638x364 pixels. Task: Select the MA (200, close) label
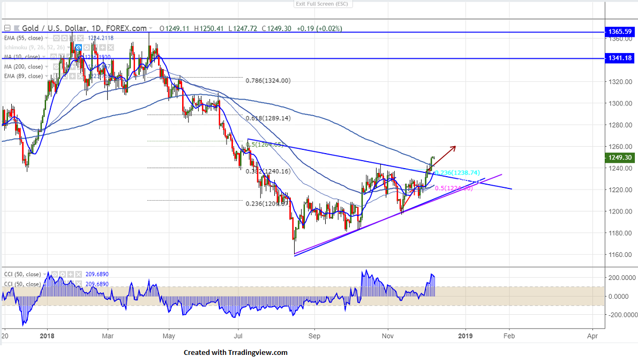pyautogui.click(x=23, y=67)
